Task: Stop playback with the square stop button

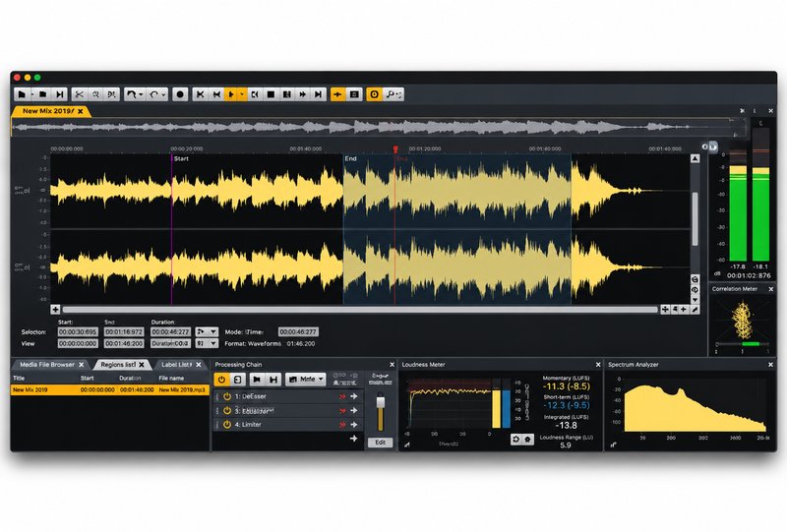Action: 272,93
